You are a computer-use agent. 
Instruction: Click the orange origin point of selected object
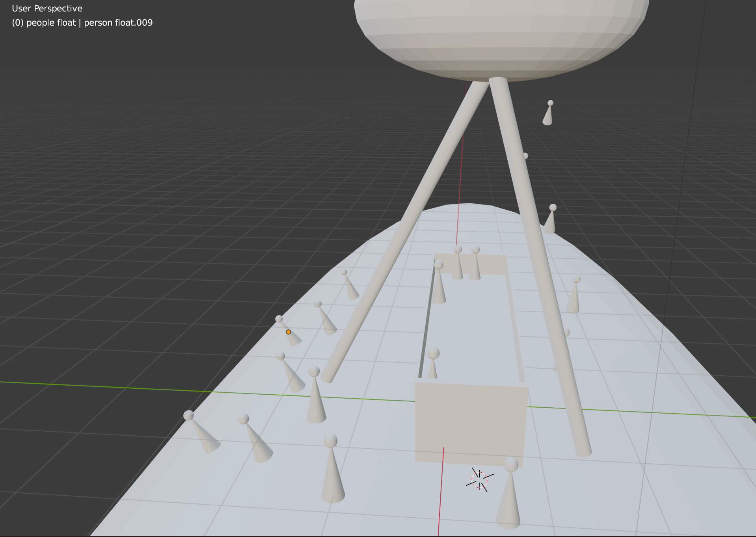(289, 332)
